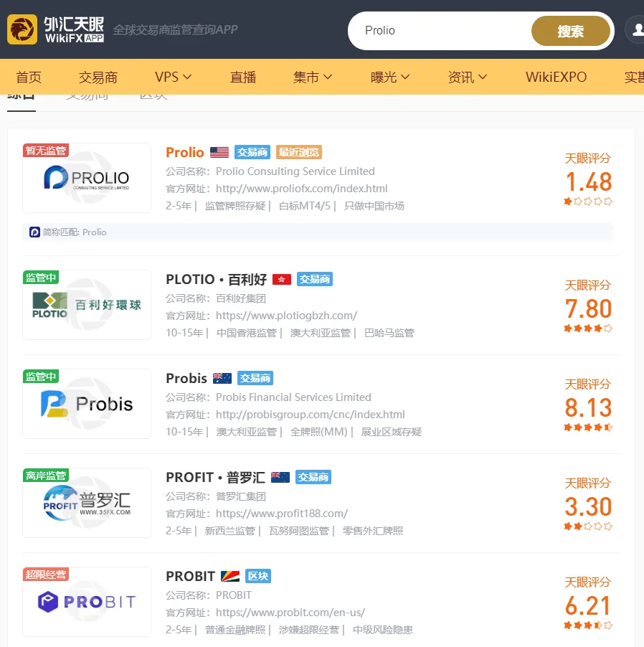Image resolution: width=644 pixels, height=647 pixels.
Task: Click company name Prolio Consulting Service Limited
Action: point(295,171)
